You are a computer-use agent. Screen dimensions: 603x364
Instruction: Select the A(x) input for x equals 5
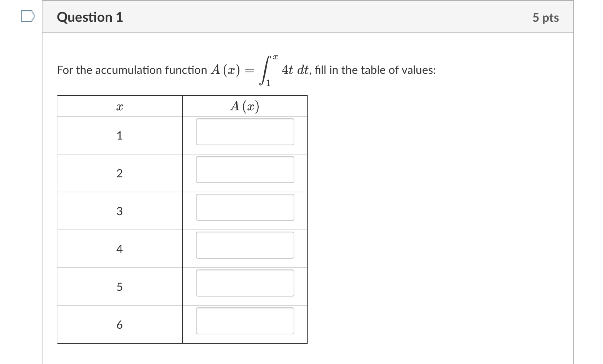[245, 283]
